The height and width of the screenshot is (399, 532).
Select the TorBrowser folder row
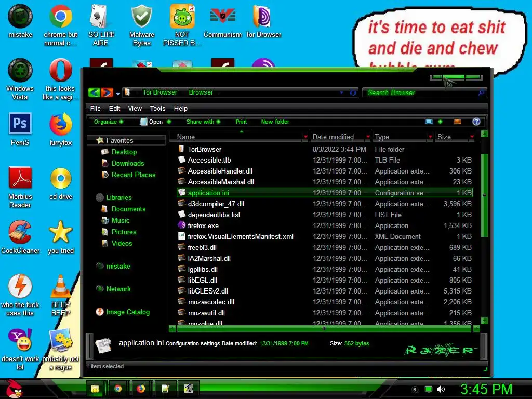click(x=325, y=149)
